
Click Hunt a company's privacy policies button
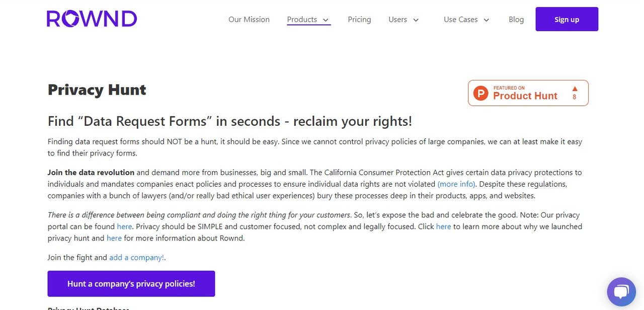pos(131,284)
